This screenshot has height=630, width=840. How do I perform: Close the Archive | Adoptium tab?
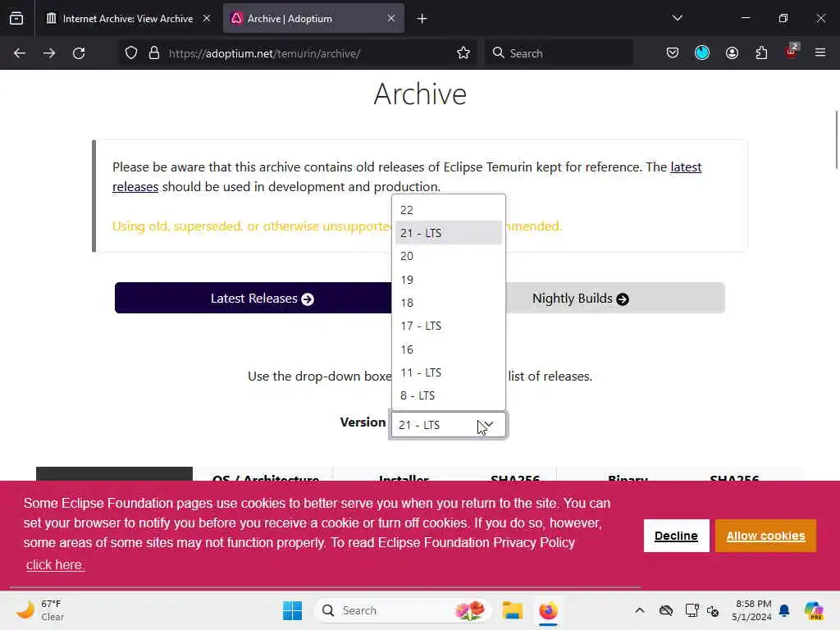(391, 18)
